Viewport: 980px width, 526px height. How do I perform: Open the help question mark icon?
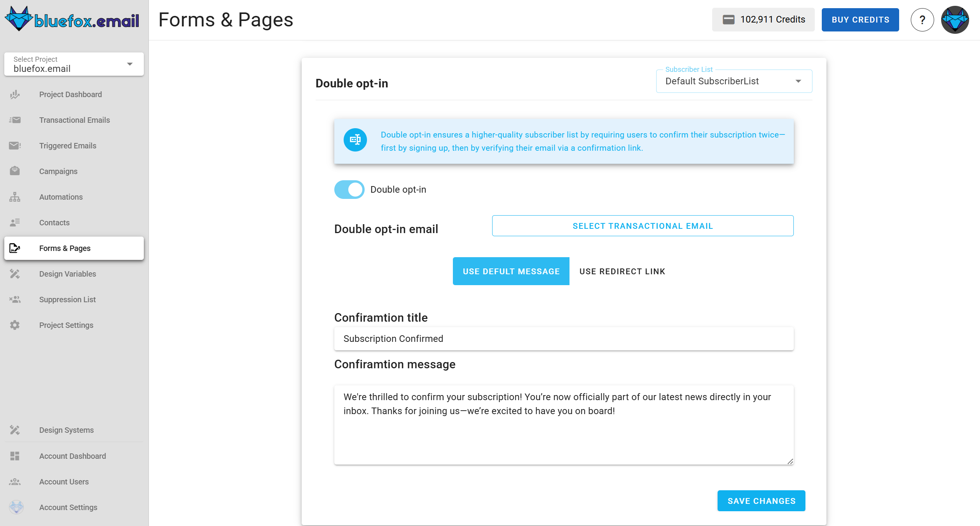pos(922,20)
